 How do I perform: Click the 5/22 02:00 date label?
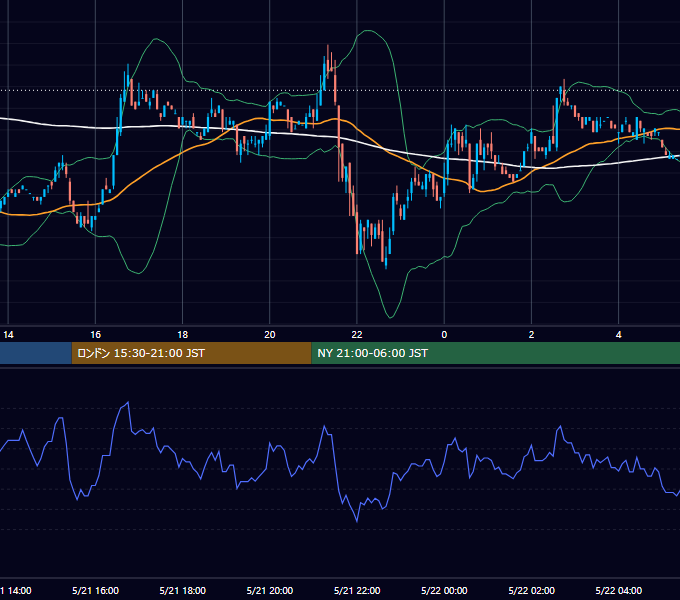tap(531, 590)
